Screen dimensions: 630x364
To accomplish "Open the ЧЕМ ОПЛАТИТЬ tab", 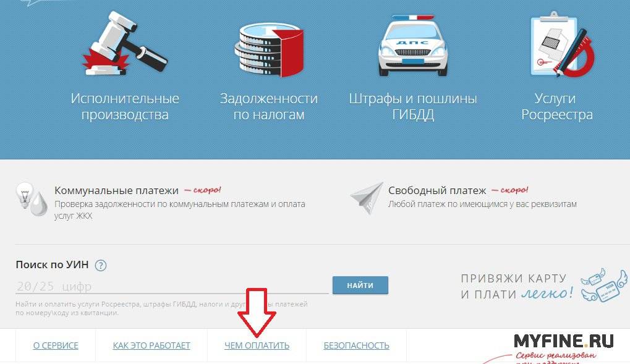I will [257, 345].
